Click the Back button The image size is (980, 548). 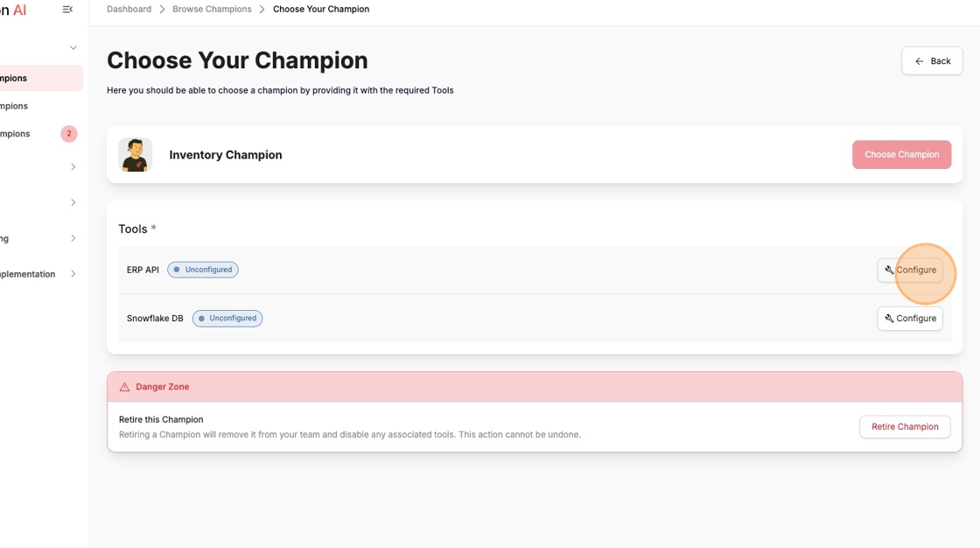pos(932,60)
